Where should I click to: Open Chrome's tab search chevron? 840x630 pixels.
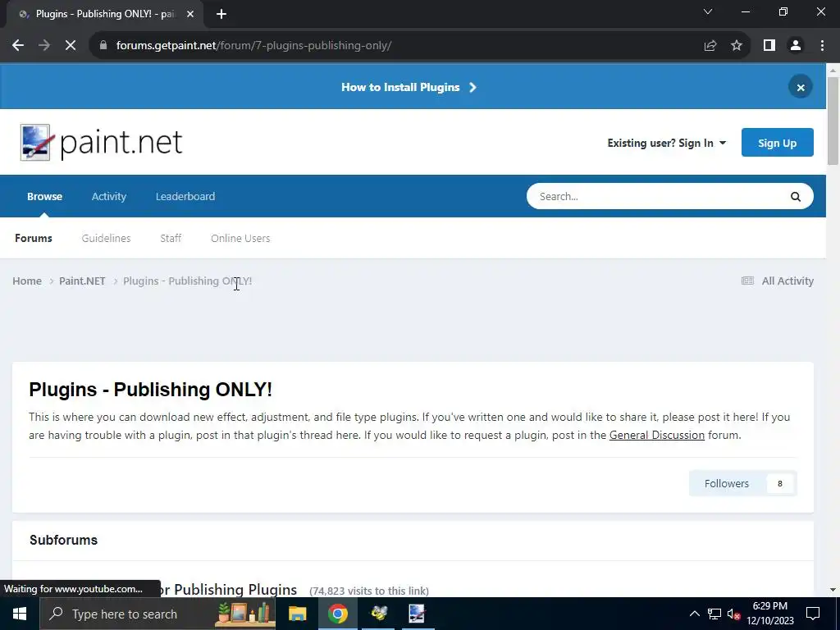tap(708, 11)
